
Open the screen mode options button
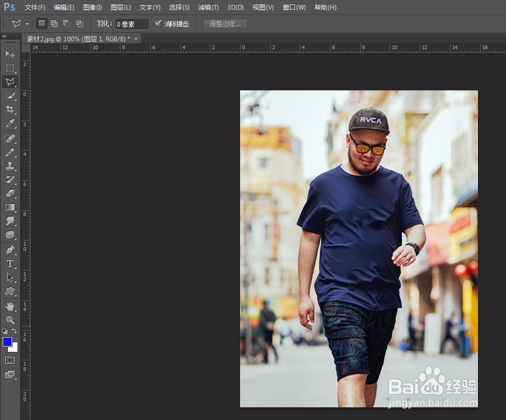click(10, 375)
